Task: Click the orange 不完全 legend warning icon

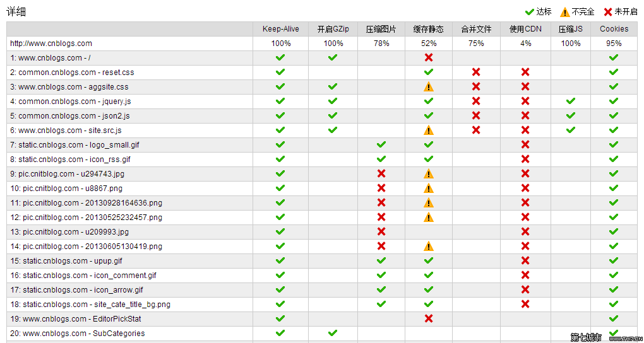Action: click(x=564, y=12)
